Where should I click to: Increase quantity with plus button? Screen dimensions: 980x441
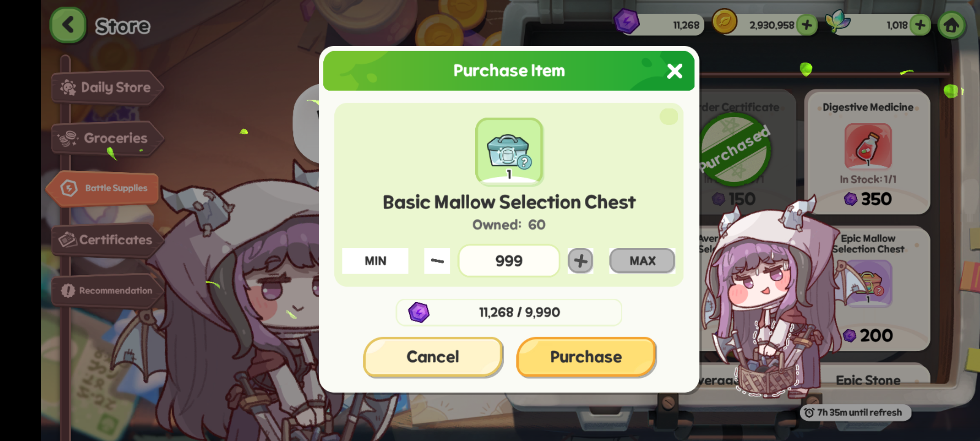580,261
